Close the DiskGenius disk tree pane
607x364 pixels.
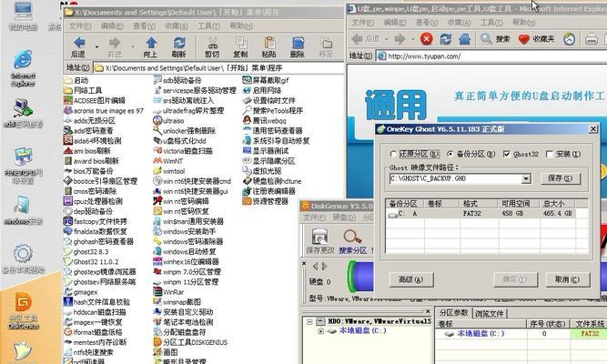click(x=428, y=311)
